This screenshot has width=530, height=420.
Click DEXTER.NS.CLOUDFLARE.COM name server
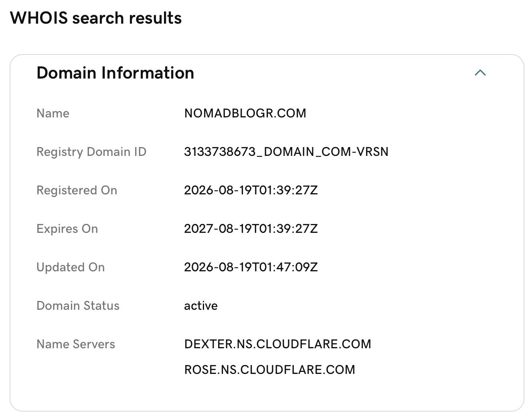tap(278, 344)
